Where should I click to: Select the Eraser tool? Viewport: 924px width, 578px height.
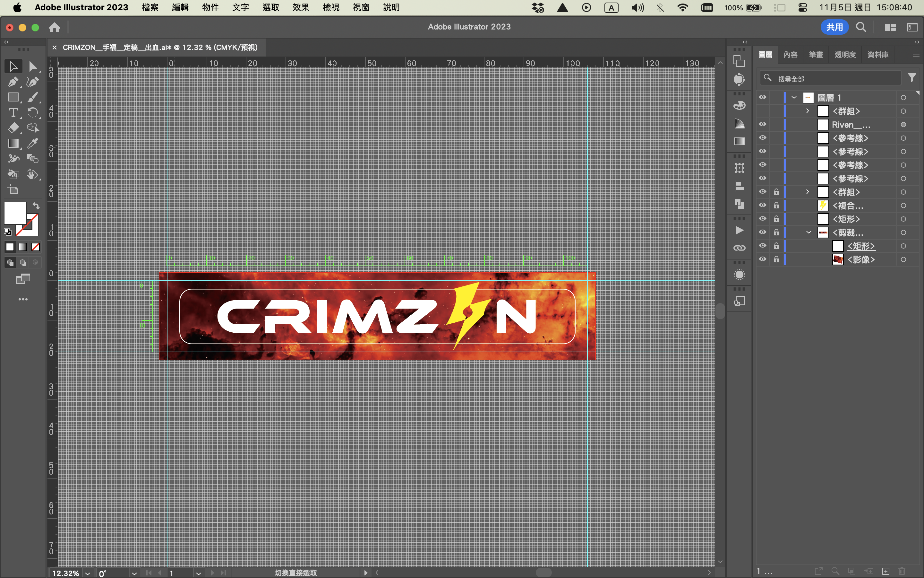pyautogui.click(x=13, y=128)
